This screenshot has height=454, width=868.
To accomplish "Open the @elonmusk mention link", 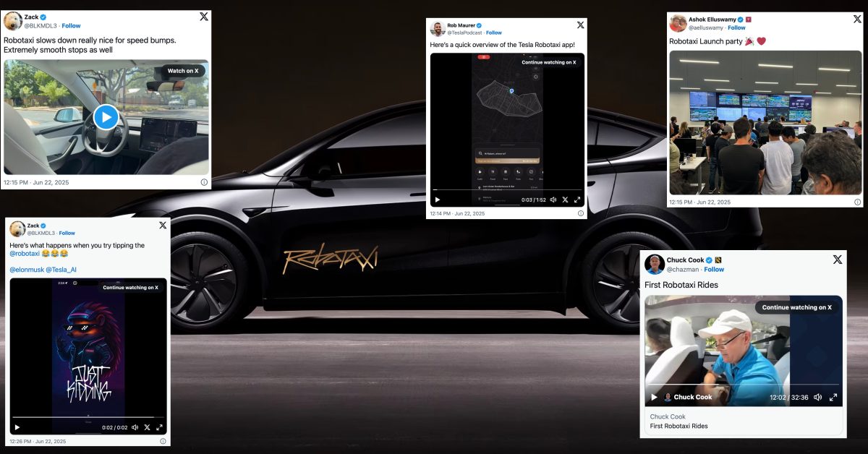I will pos(27,270).
